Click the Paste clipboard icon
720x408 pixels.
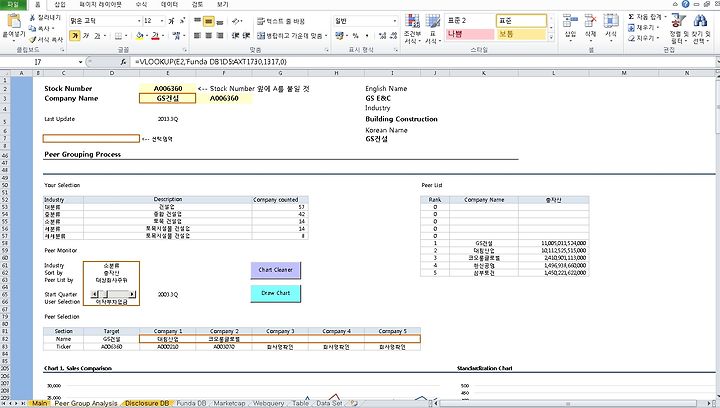point(14,22)
